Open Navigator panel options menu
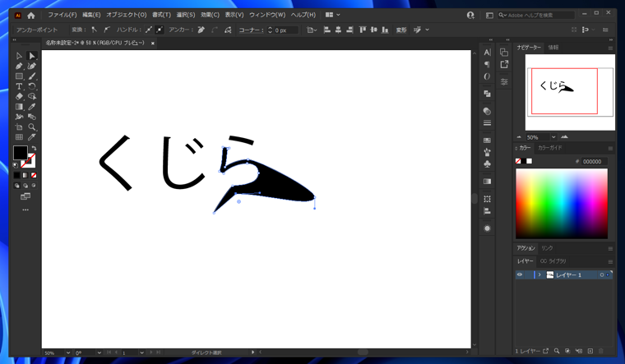 [610, 48]
